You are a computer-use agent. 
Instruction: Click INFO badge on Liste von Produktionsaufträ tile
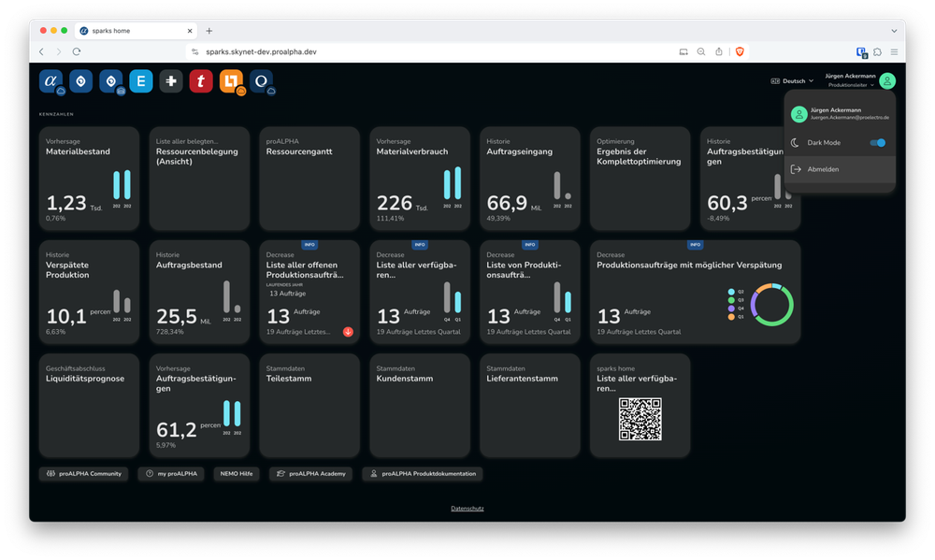click(529, 245)
